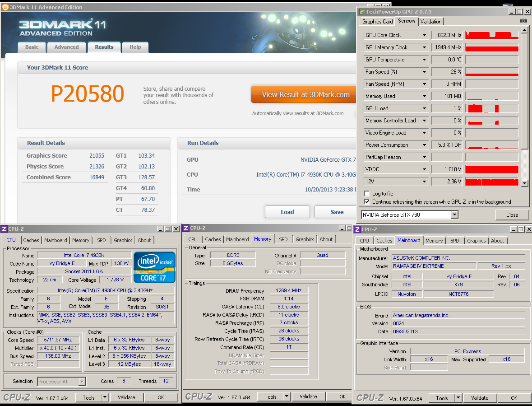Screen dimensions: 532x406
Task: Switch to the Advanced tab in 3DMark
Action: [66, 47]
